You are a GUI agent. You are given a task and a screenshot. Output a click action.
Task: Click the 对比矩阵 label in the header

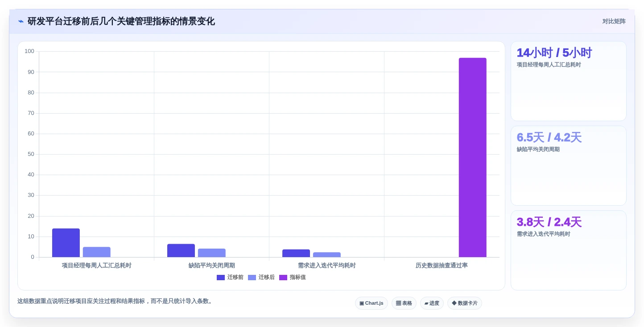pos(614,21)
